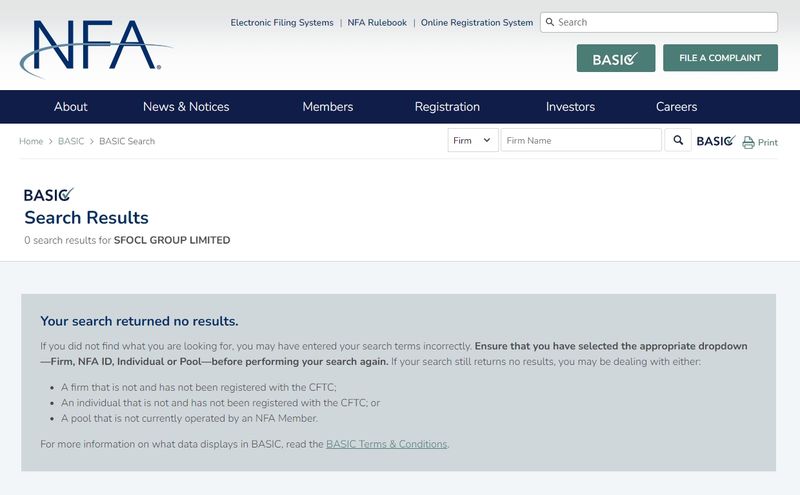Open the Members menu
Screen dimensions: 800x495
pyautogui.click(x=328, y=107)
